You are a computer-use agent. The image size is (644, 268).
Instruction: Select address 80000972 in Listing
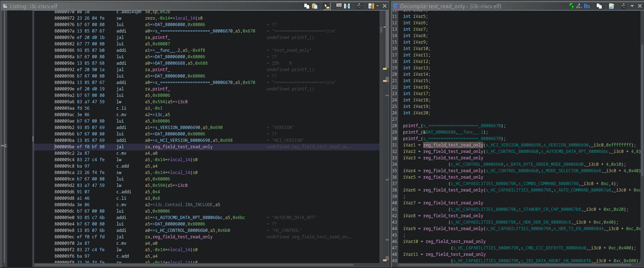(x=64, y=18)
